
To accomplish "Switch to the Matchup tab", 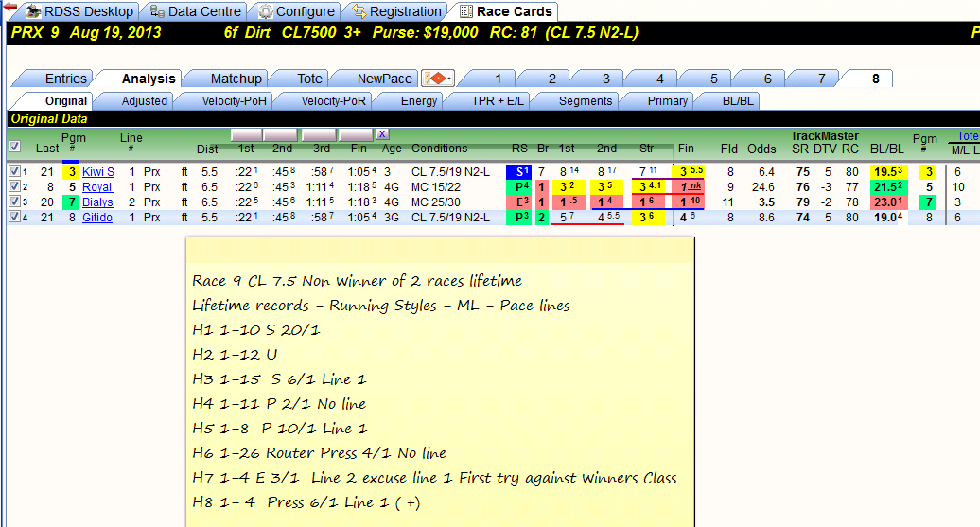I will 236,79.
